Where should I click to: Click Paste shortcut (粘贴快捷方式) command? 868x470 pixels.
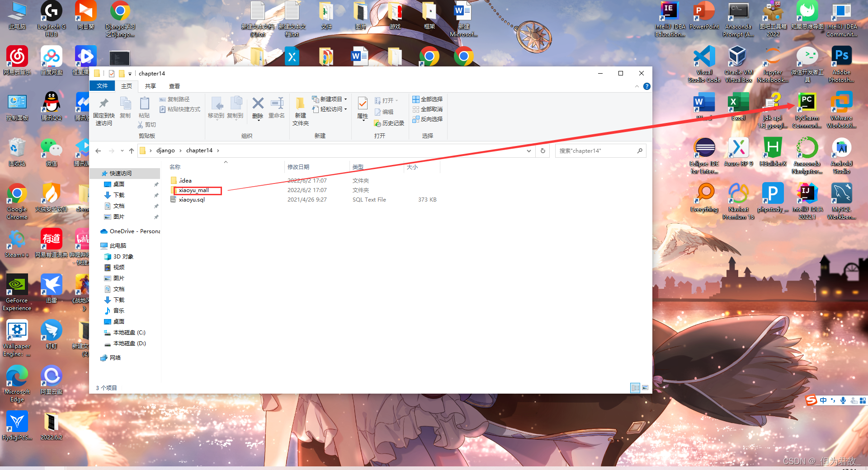point(180,109)
